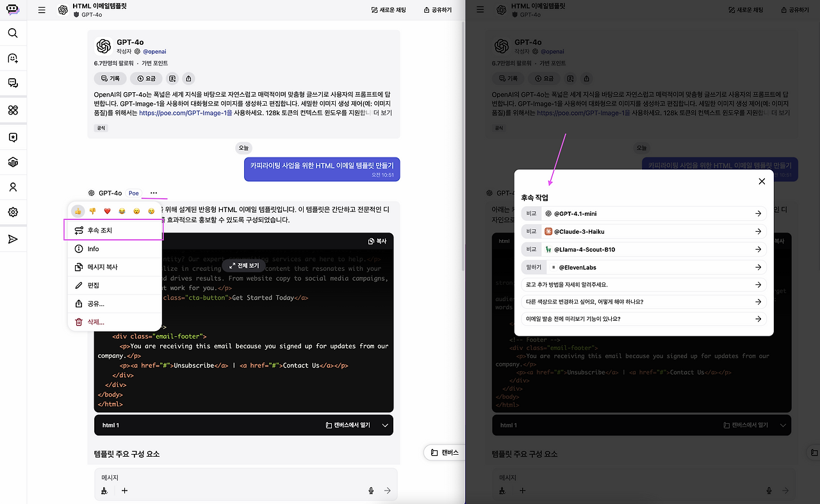Open the poe.com/GPT-Image-1 link in the undimmed chat

[186, 113]
